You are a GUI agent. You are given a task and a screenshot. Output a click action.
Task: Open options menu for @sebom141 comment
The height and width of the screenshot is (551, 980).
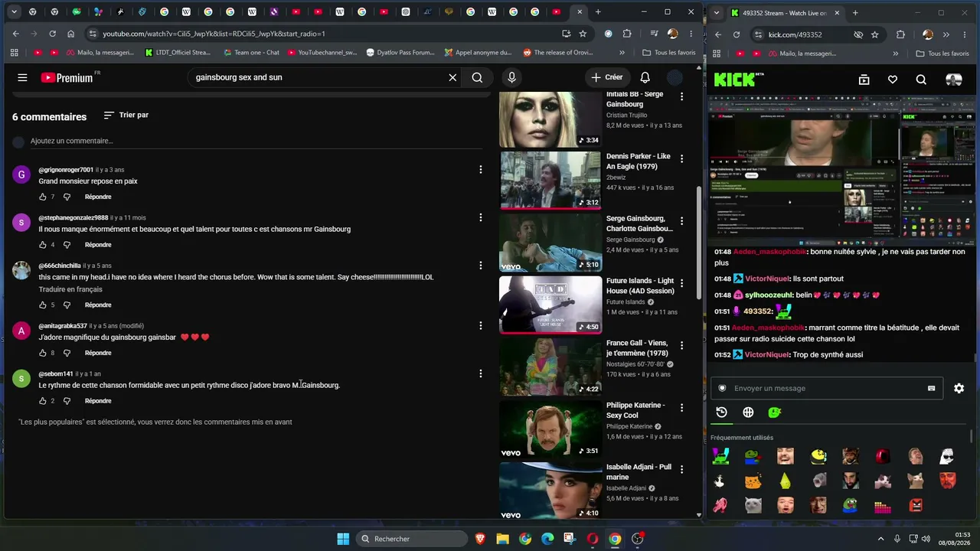[480, 373]
